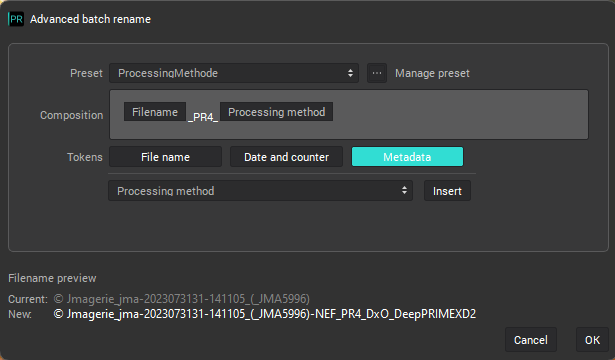The width and height of the screenshot is (615, 360).
Task: Select the Filename token in composition
Action: coord(155,112)
